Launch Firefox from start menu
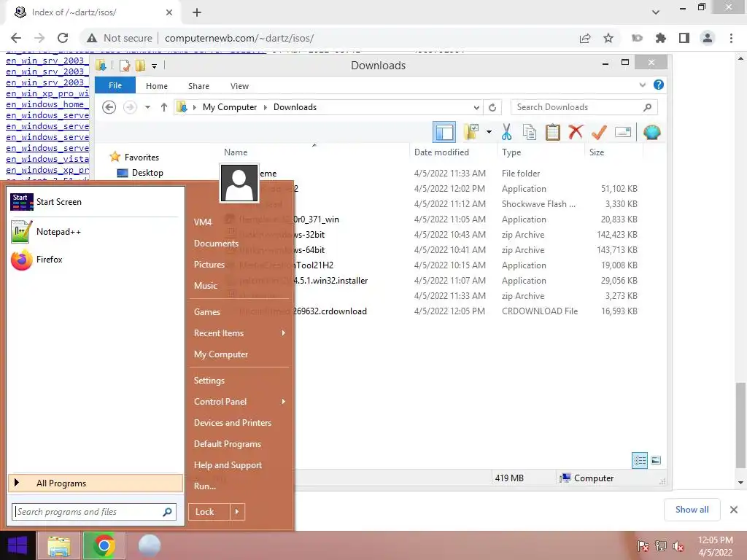The width and height of the screenshot is (747, 560). pyautogui.click(x=96, y=260)
